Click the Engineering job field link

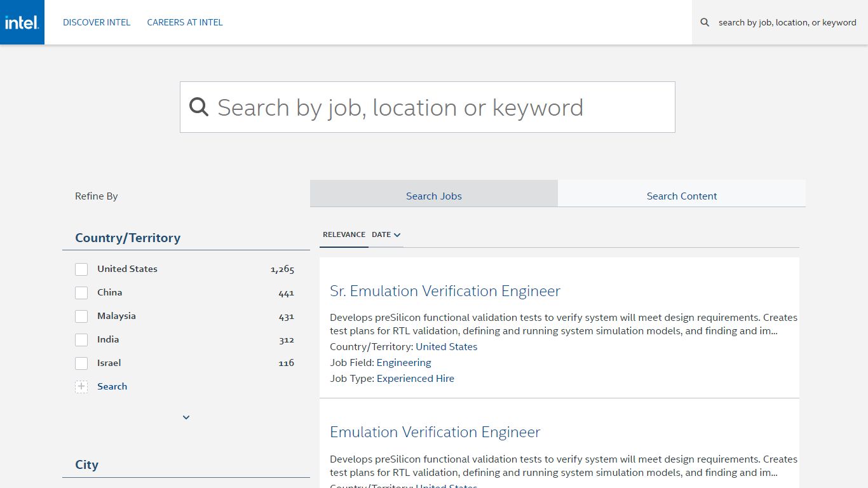click(x=404, y=363)
